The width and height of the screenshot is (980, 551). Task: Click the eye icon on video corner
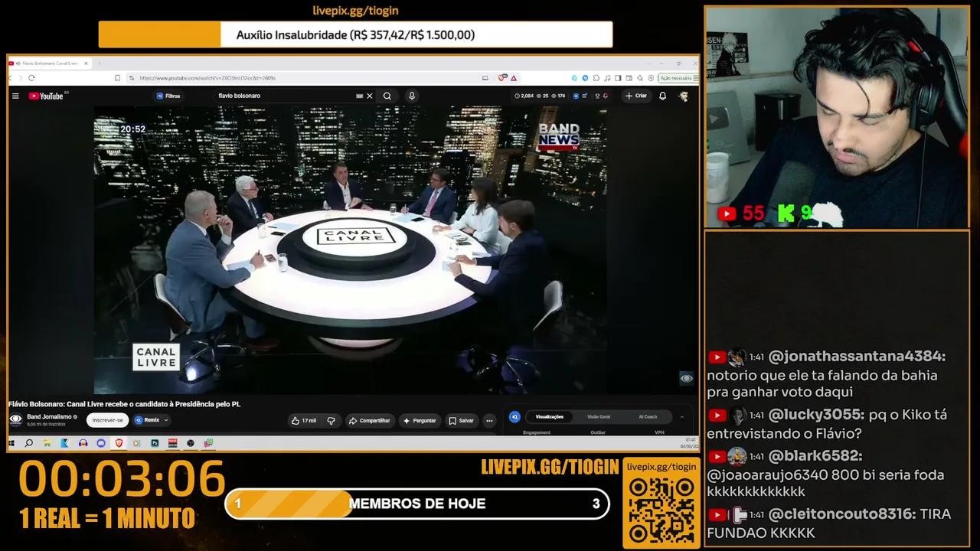(686, 378)
